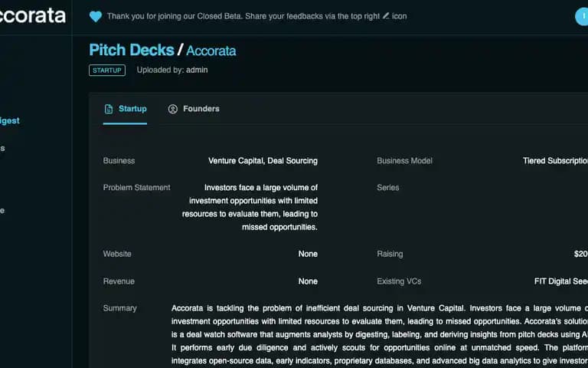Image resolution: width=588 pixels, height=368 pixels.
Task: Click the 'Venture Capital, Deal Sourcing' value
Action: tap(263, 161)
